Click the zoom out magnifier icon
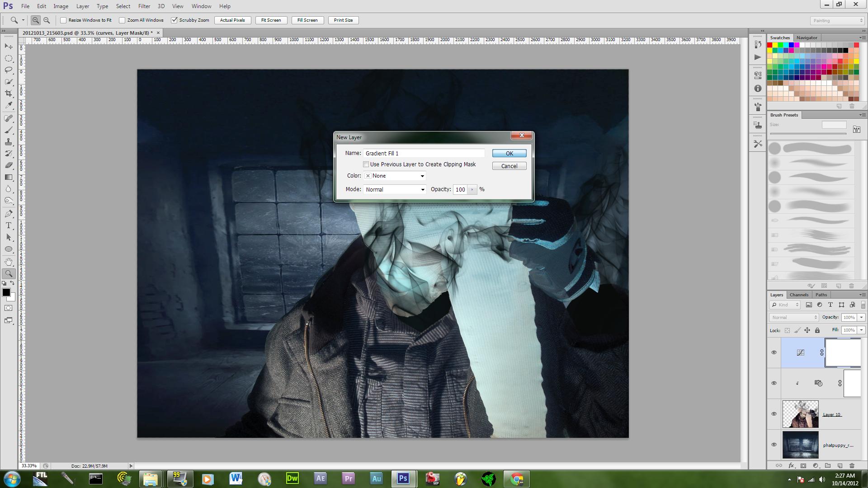Screen dimensions: 868x488 (47, 20)
